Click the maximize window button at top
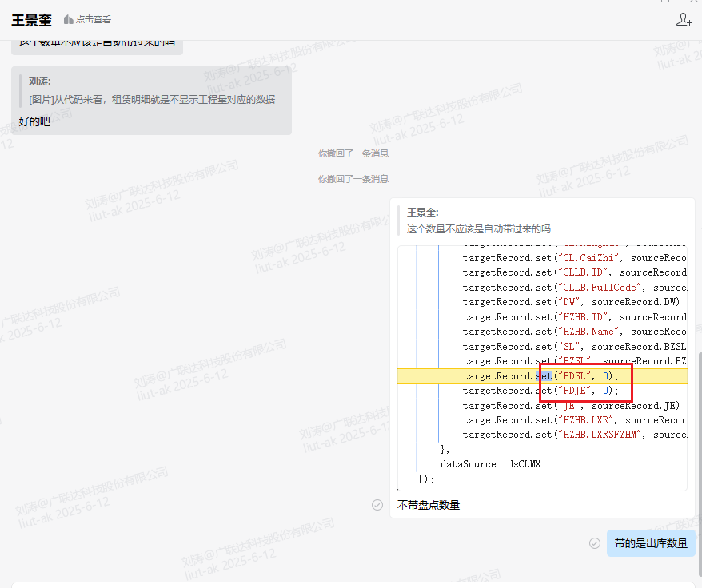Viewport: 702px width, 588px height. pos(665,2)
